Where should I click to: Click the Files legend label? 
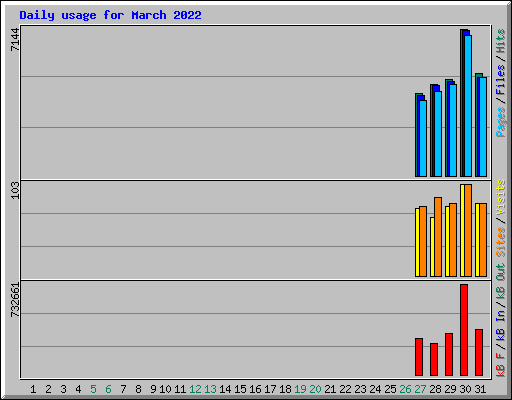coord(500,80)
